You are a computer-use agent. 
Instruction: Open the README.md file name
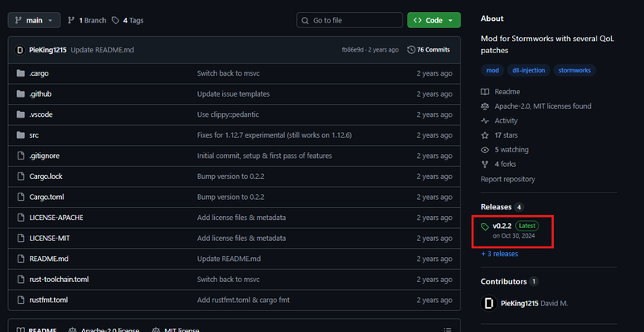click(x=49, y=259)
